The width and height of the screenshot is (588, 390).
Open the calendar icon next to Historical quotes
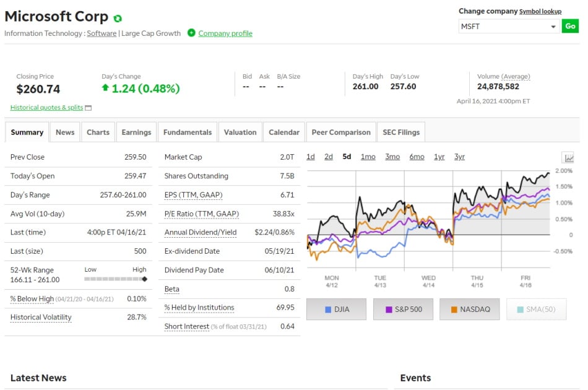pos(89,108)
